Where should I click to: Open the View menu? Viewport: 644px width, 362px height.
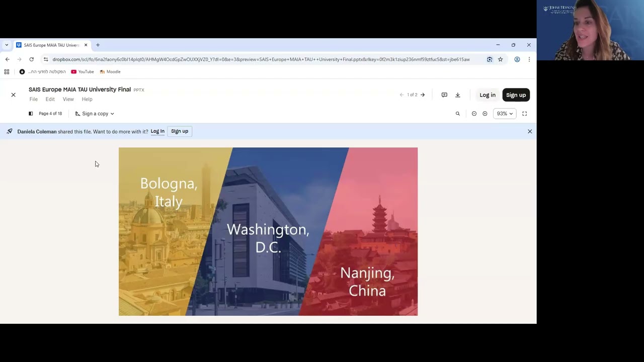pos(68,99)
